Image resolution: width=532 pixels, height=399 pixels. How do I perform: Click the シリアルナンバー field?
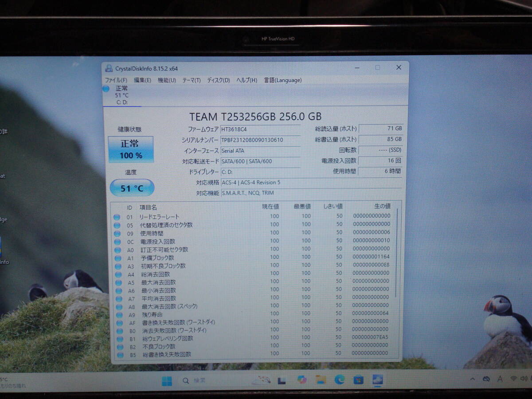coord(260,140)
